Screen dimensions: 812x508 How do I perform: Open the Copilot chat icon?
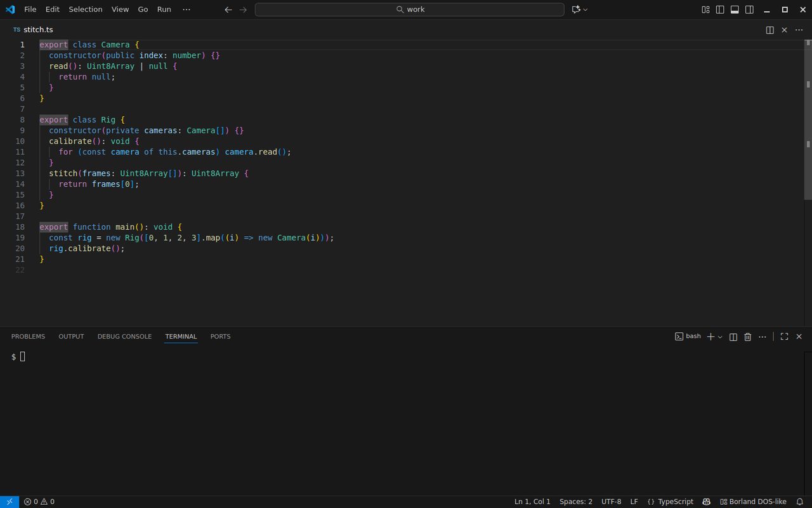pyautogui.click(x=576, y=10)
